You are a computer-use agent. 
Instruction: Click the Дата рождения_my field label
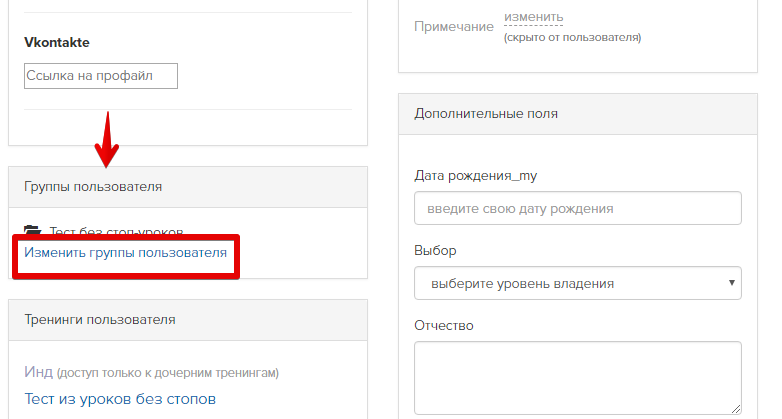(475, 176)
